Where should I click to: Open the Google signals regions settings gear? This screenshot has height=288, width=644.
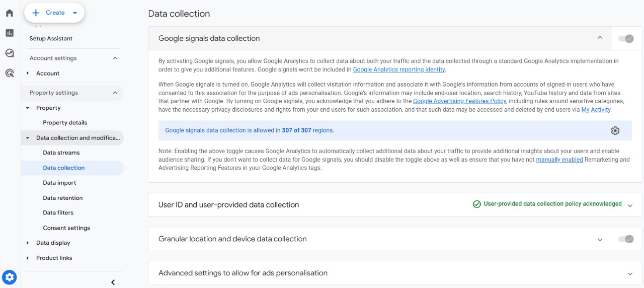[615, 130]
